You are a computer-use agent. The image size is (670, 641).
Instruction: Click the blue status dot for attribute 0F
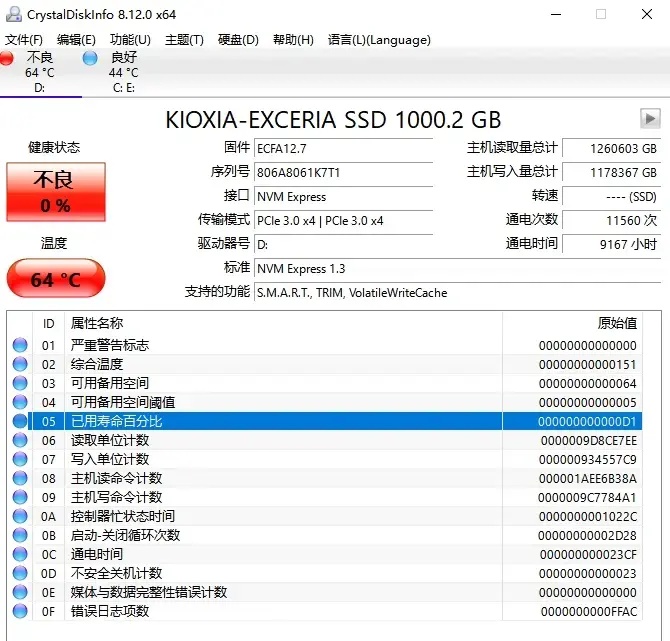[20, 611]
